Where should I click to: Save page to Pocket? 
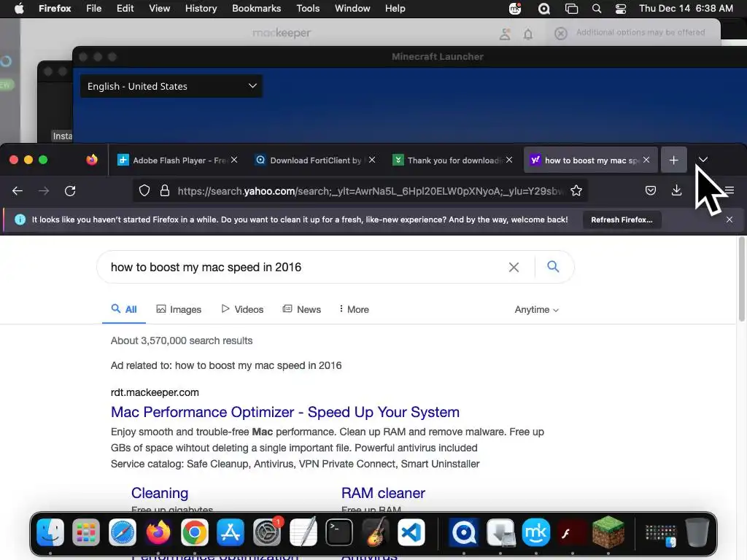(650, 191)
